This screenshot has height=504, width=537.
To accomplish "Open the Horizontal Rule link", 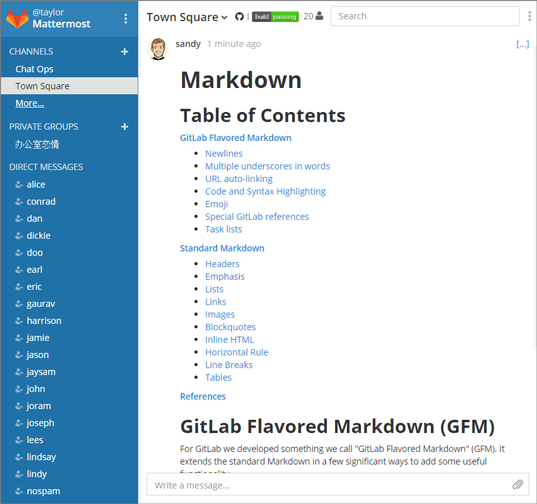I will 237,353.
